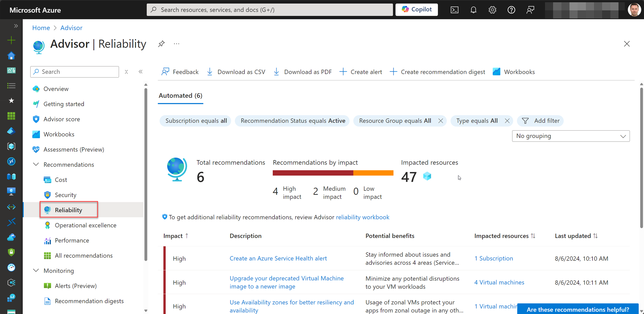Open Cloud Shell from the top bar
This screenshot has width=644, height=314.
(x=455, y=10)
